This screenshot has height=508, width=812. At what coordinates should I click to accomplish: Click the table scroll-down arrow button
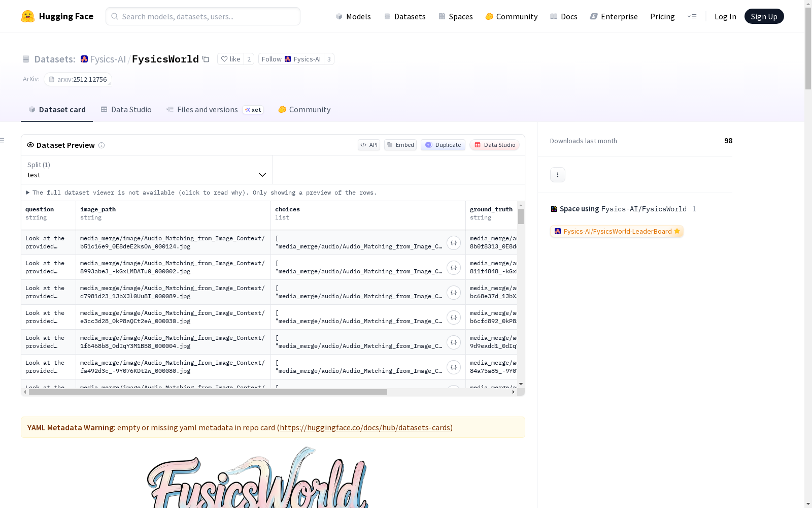pyautogui.click(x=521, y=384)
